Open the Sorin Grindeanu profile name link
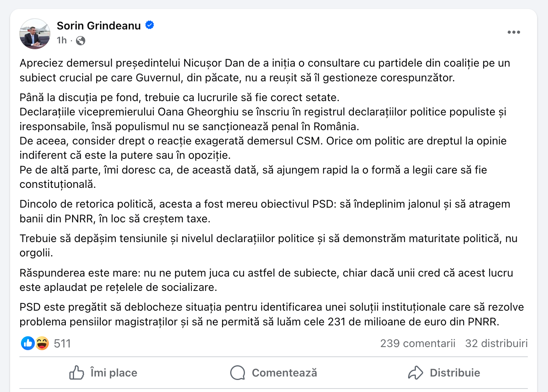The width and height of the screenshot is (548, 392). coord(99,26)
